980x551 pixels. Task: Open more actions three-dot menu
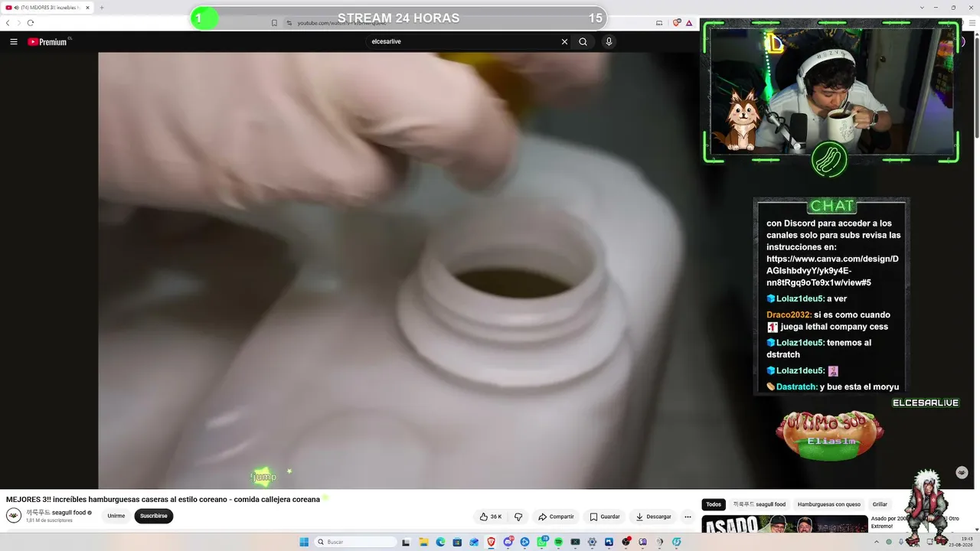point(688,517)
